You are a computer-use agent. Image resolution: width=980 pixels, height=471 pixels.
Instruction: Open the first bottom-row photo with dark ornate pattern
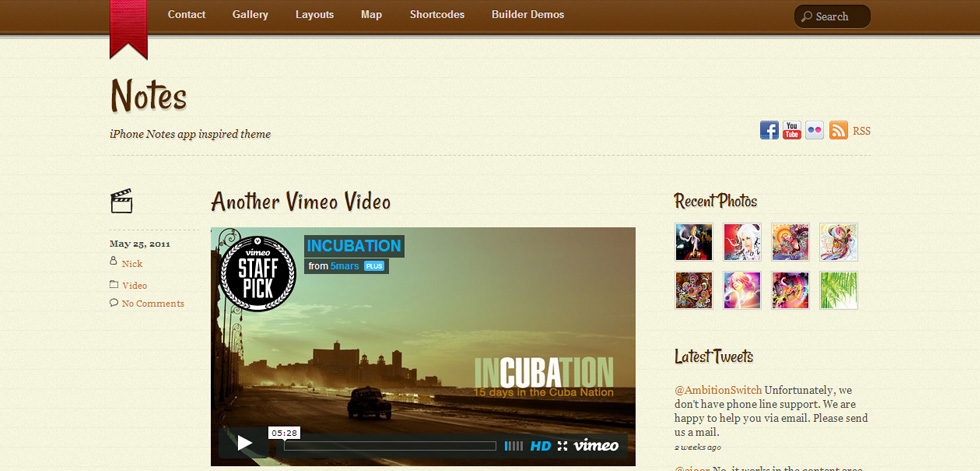tap(694, 290)
